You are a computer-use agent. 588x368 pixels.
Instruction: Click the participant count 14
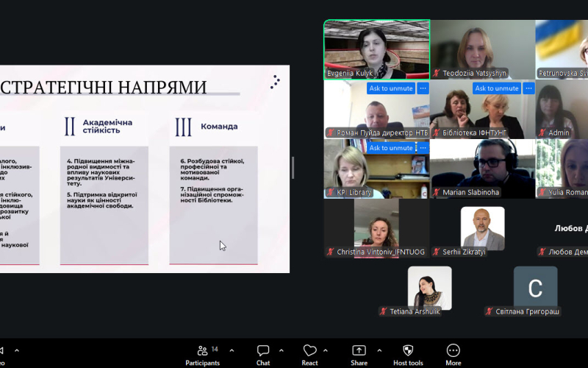pyautogui.click(x=215, y=349)
